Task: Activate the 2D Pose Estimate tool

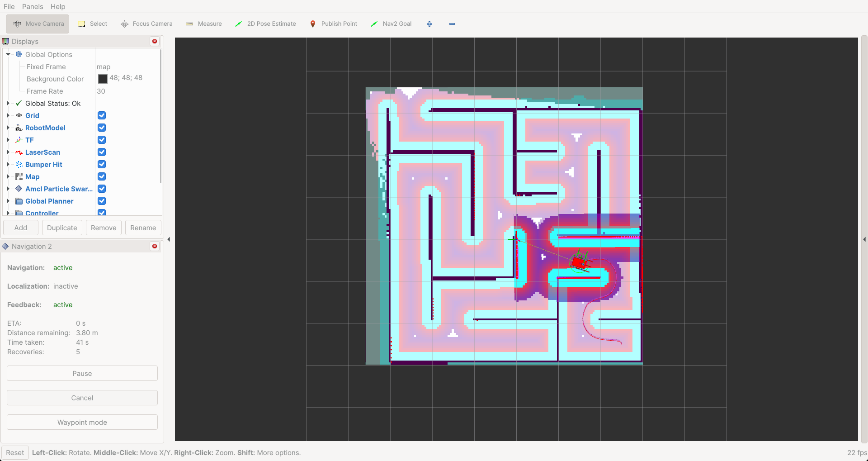Action: coord(265,24)
